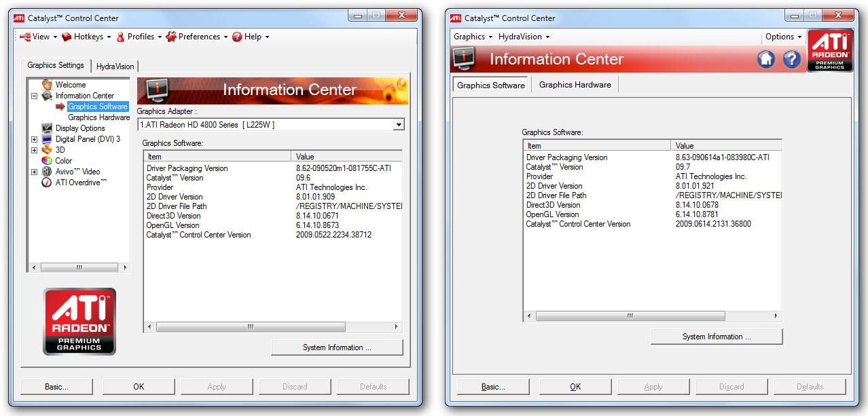Open Help in the Catalyst 09.6 window toolbar
Screen dimensions: 868x416
pos(250,37)
